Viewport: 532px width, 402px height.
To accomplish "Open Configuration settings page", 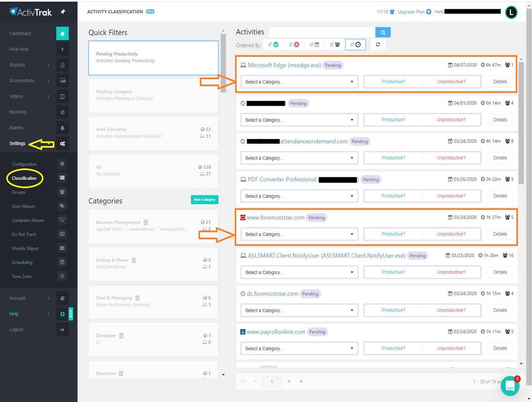I will [x=24, y=164].
